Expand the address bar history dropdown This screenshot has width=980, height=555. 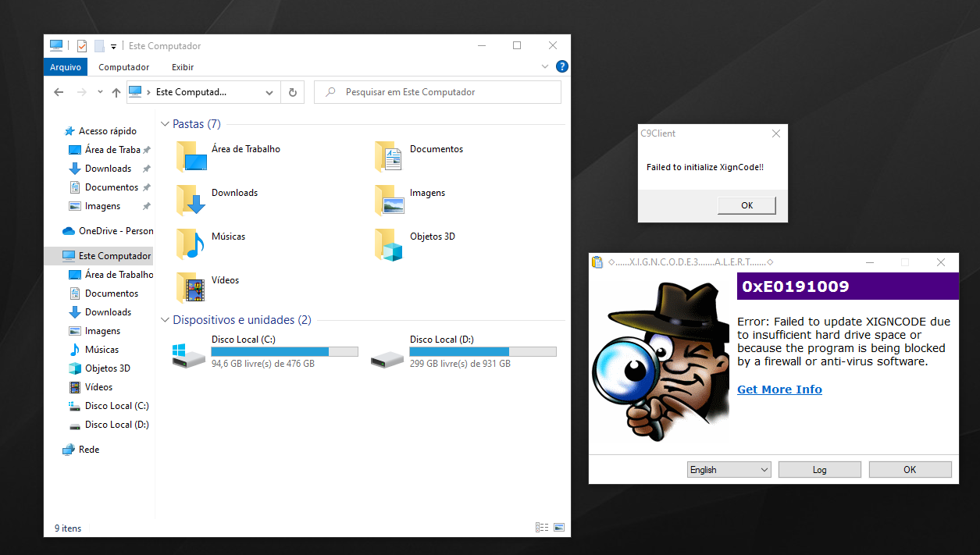(269, 92)
